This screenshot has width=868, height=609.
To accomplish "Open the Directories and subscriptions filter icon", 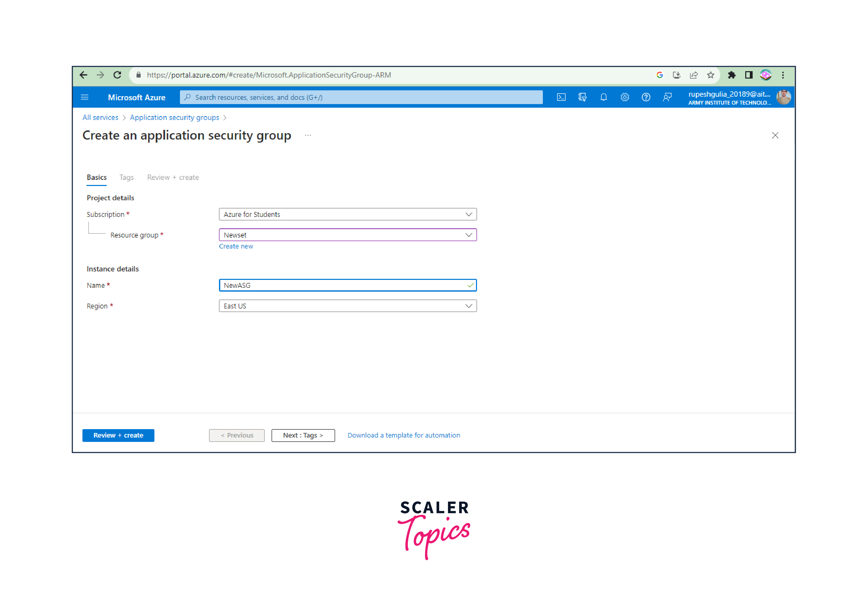I will (x=582, y=97).
